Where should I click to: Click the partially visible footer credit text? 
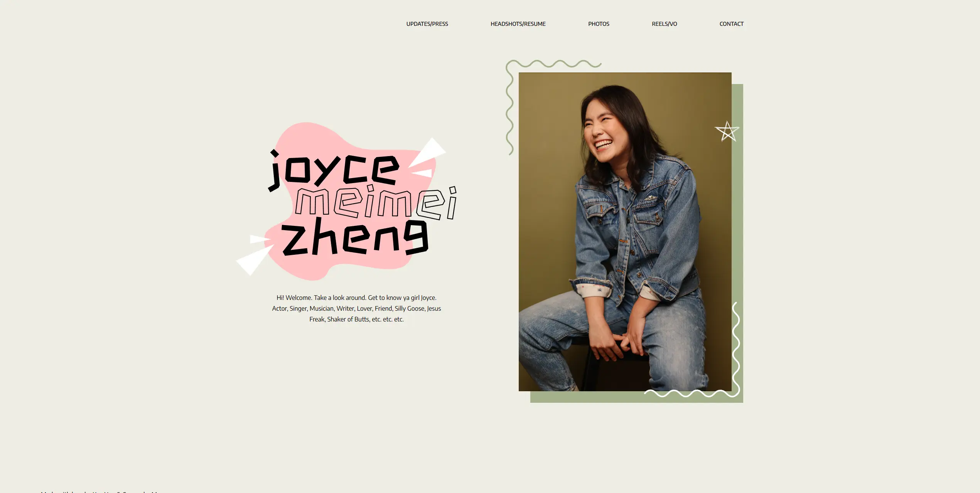(100, 491)
